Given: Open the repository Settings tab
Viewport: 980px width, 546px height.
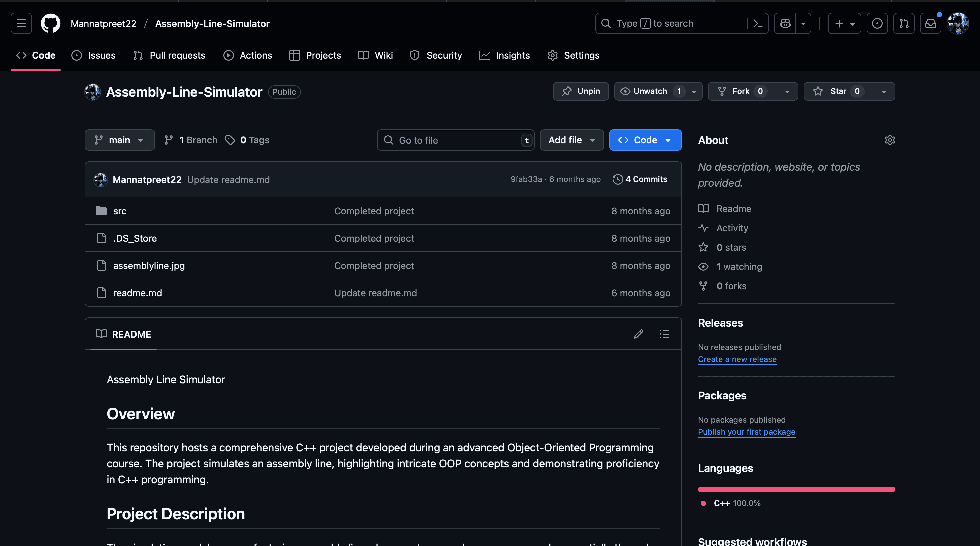Looking at the screenshot, I should [574, 56].
